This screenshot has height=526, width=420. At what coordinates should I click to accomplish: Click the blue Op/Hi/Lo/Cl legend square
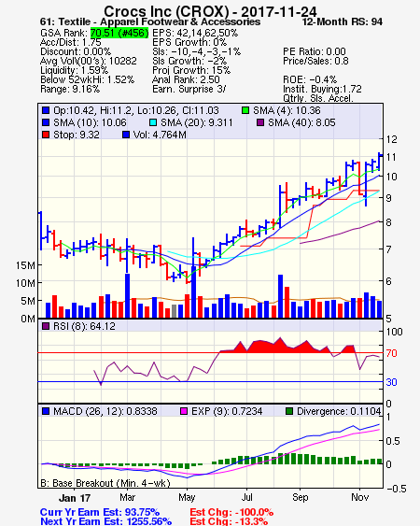(x=46, y=110)
